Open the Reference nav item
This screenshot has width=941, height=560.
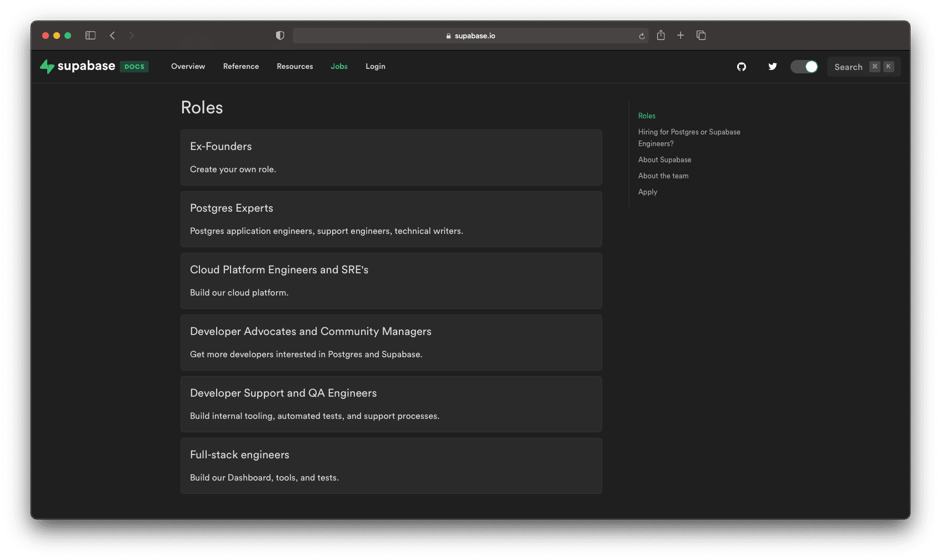tap(241, 66)
